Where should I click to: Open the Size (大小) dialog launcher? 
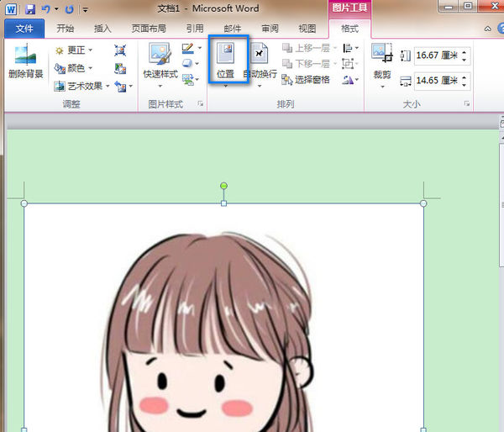click(x=466, y=103)
